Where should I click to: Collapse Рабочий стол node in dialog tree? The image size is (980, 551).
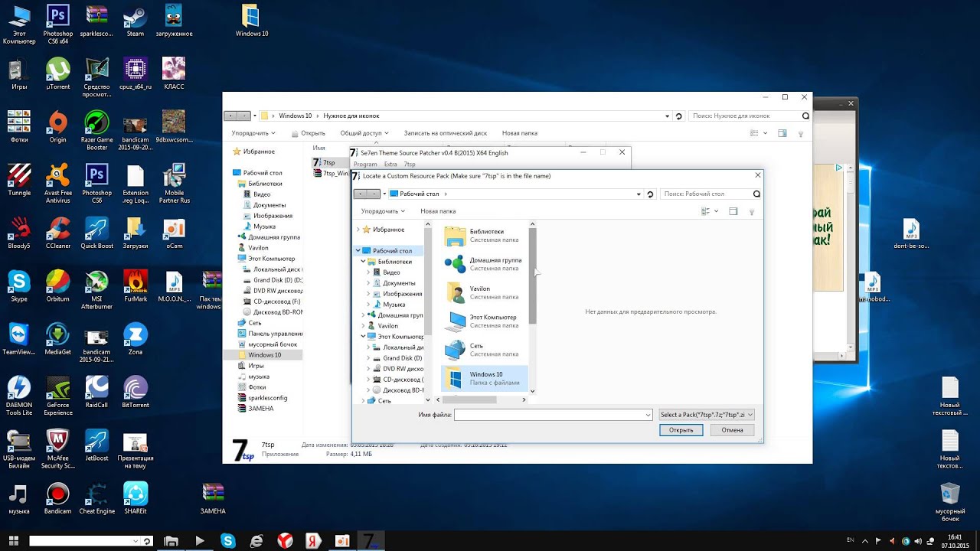tap(358, 251)
